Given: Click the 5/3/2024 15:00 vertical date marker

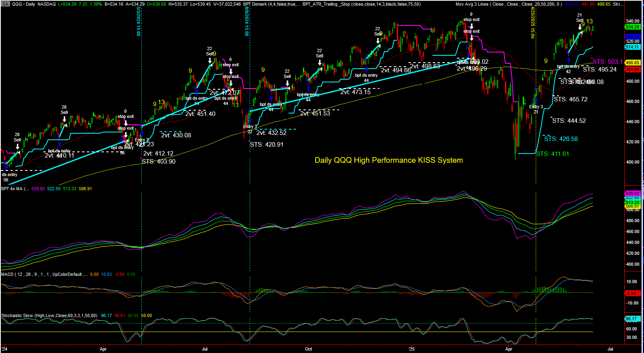Looking at the screenshot, I should [139, 22].
